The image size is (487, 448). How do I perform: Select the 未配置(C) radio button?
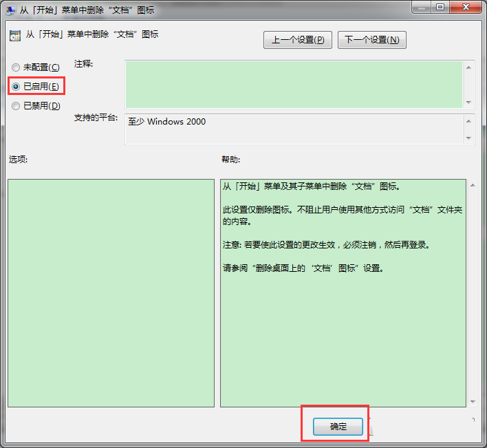pyautogui.click(x=36, y=67)
